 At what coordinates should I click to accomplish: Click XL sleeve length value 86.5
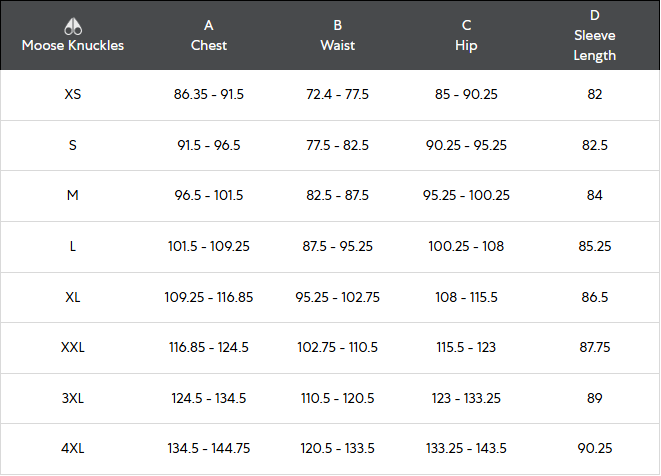pyautogui.click(x=595, y=297)
